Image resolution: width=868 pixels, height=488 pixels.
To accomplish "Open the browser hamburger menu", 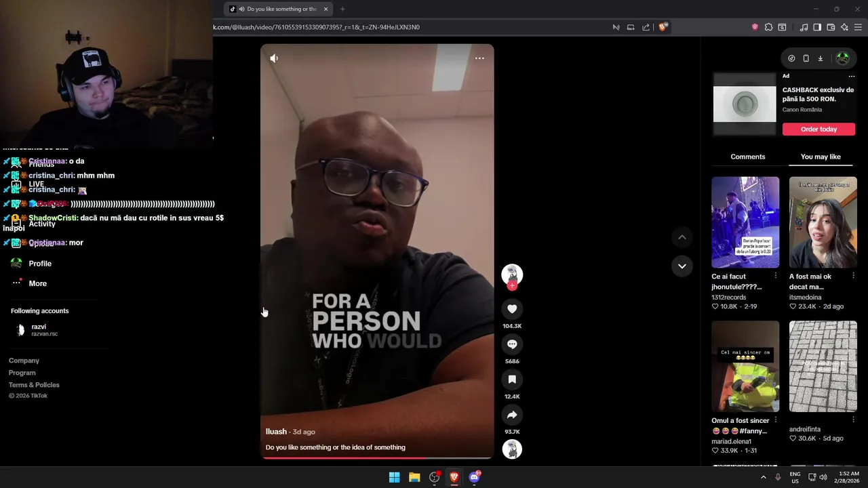I will point(859,27).
